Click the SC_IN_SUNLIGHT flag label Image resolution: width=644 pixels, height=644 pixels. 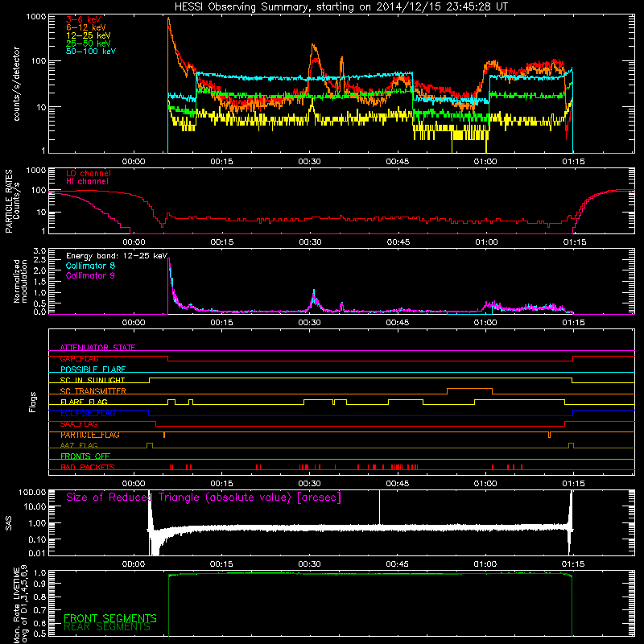(x=93, y=380)
